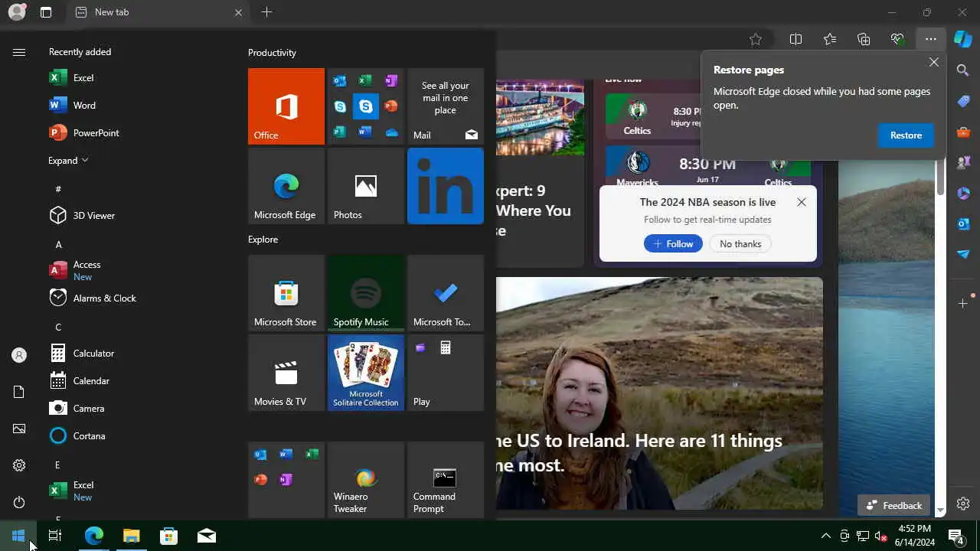The width and height of the screenshot is (980, 551).
Task: Open Edge Collections
Action: coord(864,39)
